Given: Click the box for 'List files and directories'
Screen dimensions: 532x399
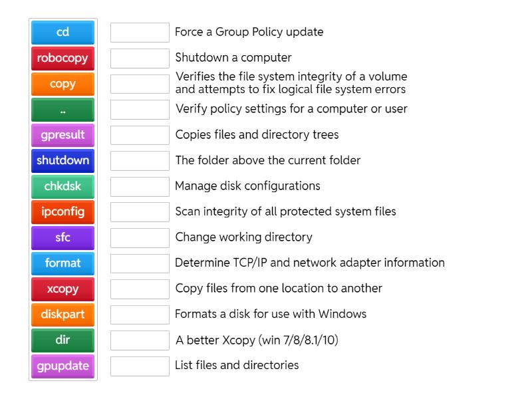Looking at the screenshot, I should (x=140, y=366).
